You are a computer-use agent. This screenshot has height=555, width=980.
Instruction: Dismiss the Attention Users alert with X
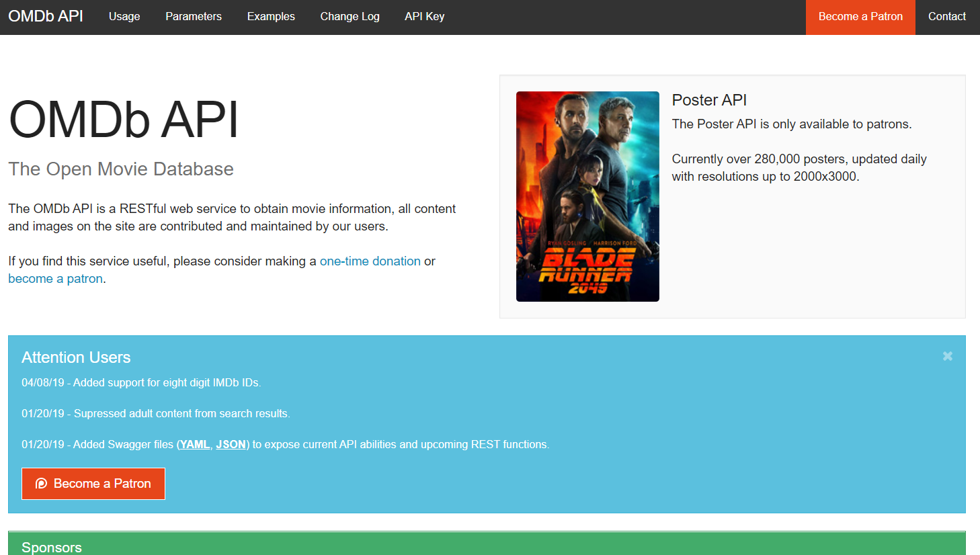click(947, 356)
